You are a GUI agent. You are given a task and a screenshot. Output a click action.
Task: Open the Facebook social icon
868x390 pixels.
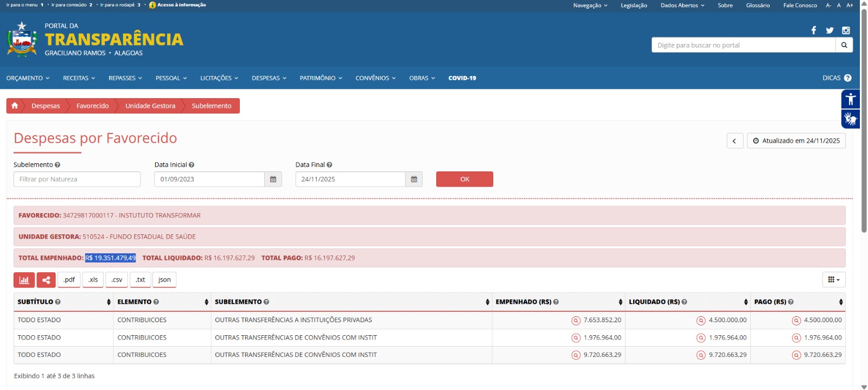tap(813, 30)
